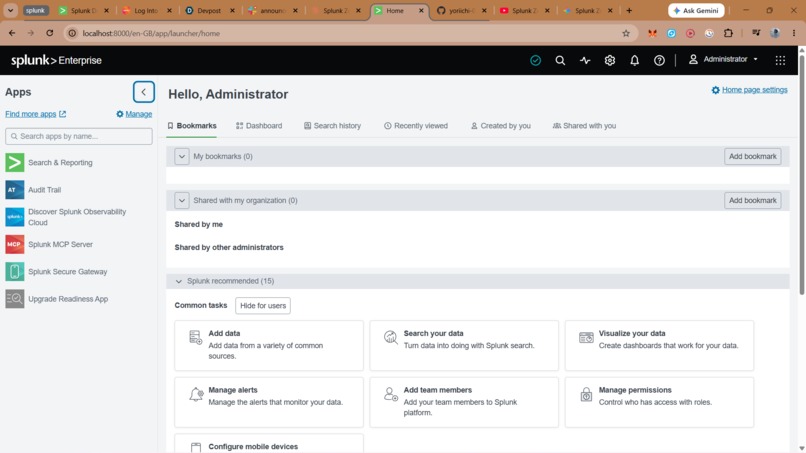
Task: Switch to the Dashboard tab
Action: tap(259, 125)
